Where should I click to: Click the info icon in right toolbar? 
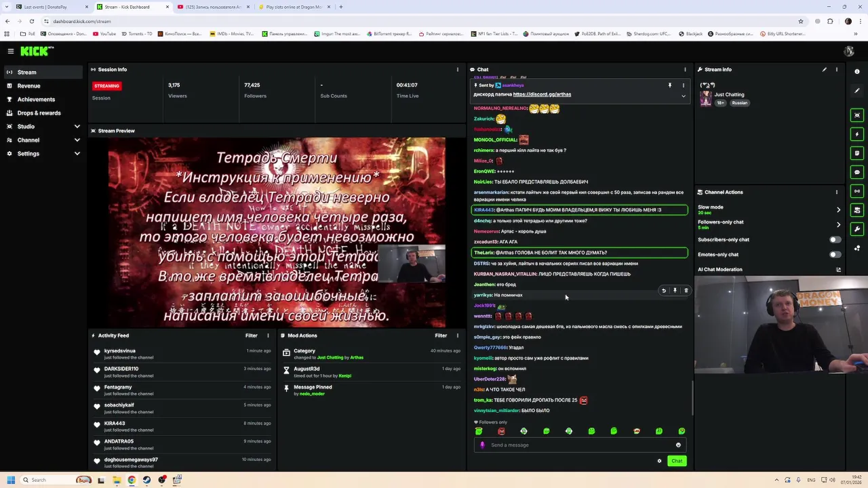coord(857,72)
